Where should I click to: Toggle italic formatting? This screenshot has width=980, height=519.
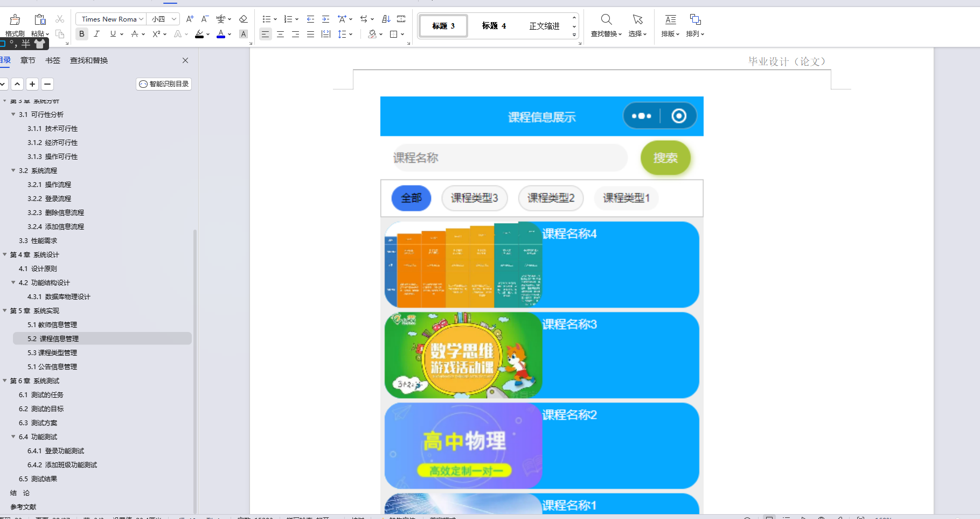coord(96,33)
